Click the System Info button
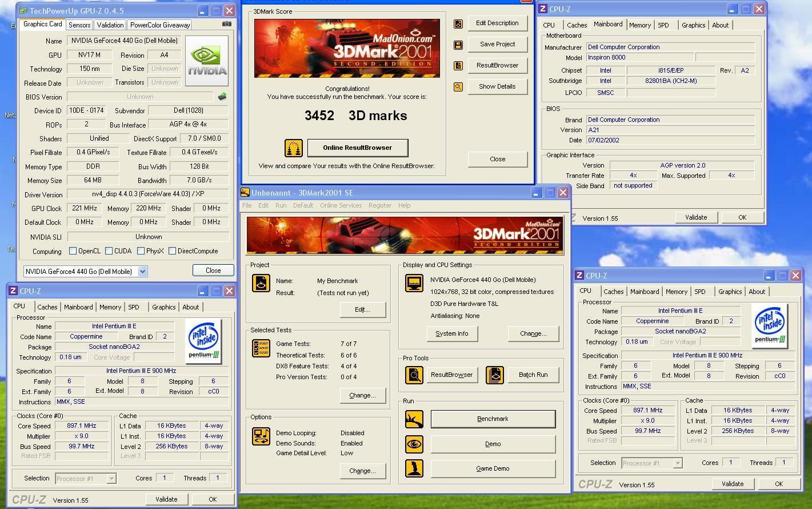 pyautogui.click(x=452, y=333)
